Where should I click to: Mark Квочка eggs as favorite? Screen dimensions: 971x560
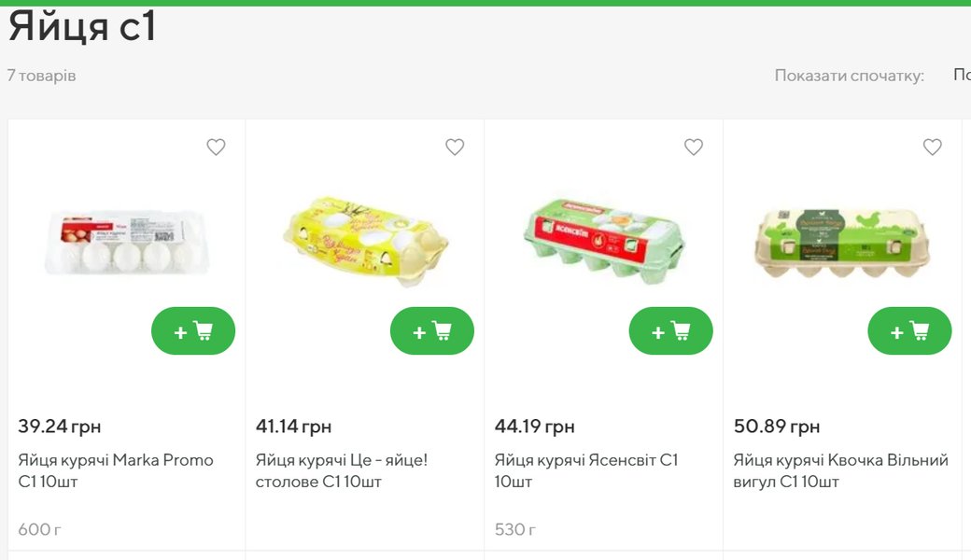[932, 147]
